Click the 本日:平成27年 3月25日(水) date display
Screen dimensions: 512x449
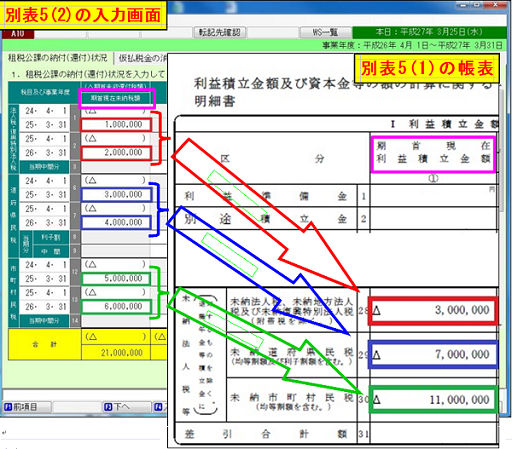[x=429, y=32]
